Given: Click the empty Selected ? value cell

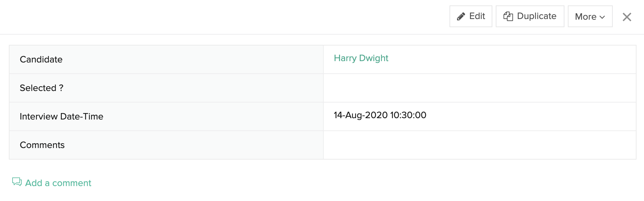Looking at the screenshot, I should [479, 88].
